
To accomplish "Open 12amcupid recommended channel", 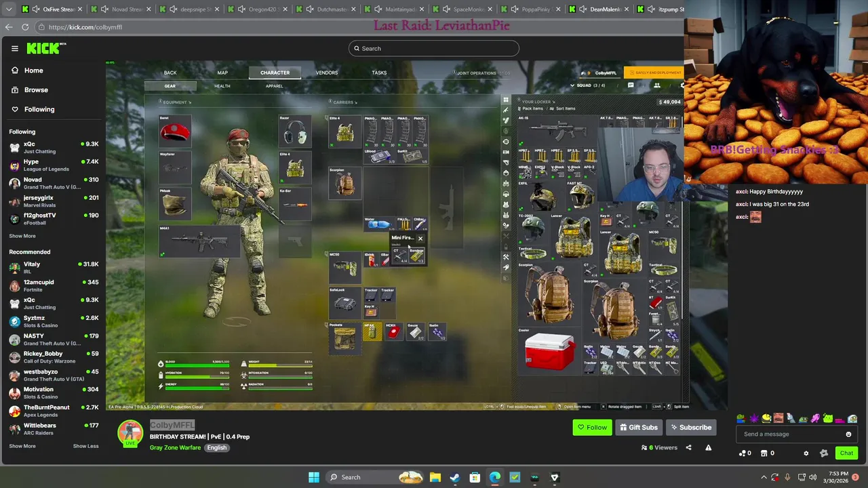I will pyautogui.click(x=54, y=285).
